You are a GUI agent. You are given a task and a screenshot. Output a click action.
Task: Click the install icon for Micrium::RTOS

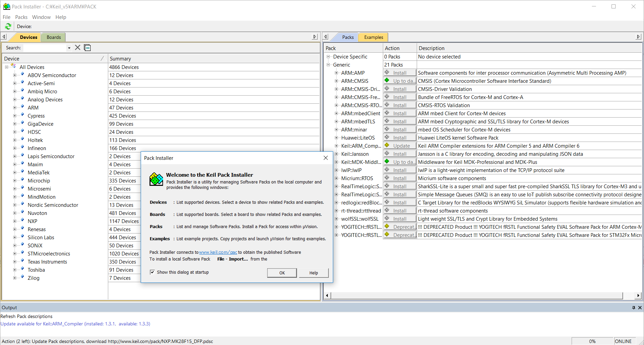point(387,178)
